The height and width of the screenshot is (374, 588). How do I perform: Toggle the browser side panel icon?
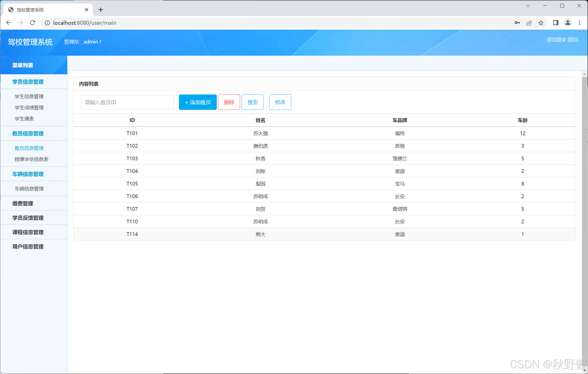(x=556, y=23)
